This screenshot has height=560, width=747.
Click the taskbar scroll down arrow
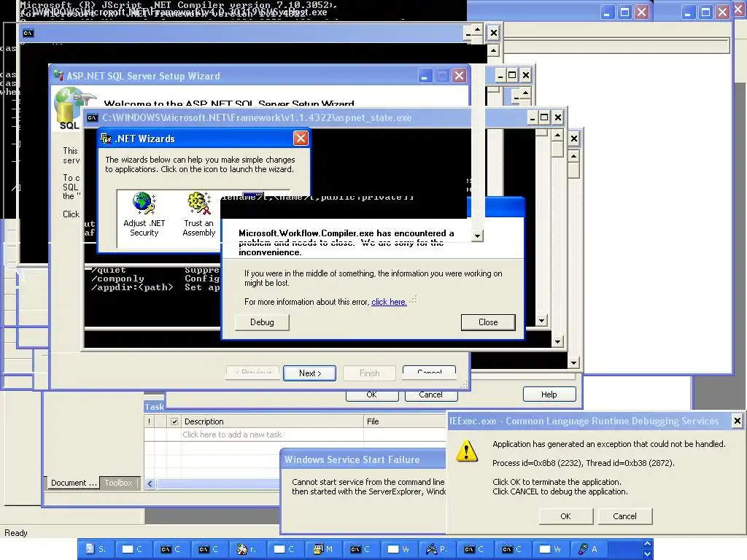click(x=647, y=554)
